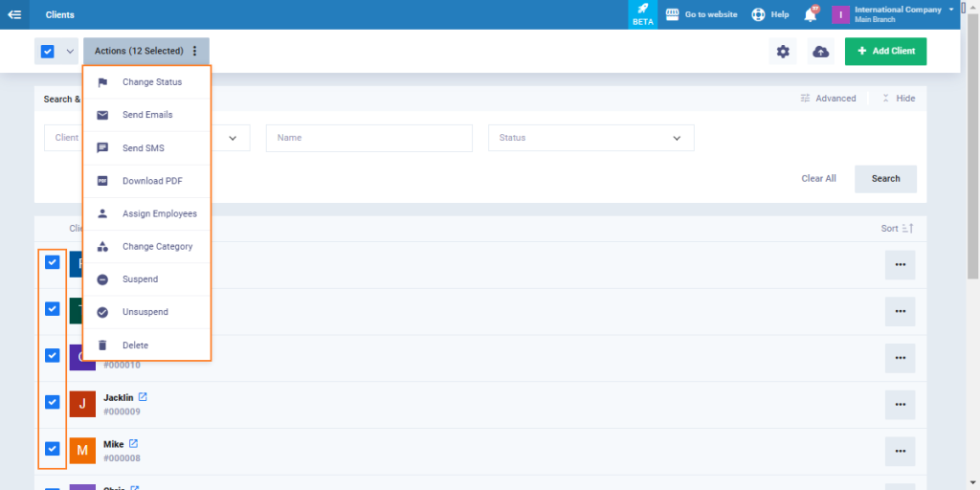The height and width of the screenshot is (490, 980).
Task: Click the purple company avatar I
Action: click(x=840, y=14)
